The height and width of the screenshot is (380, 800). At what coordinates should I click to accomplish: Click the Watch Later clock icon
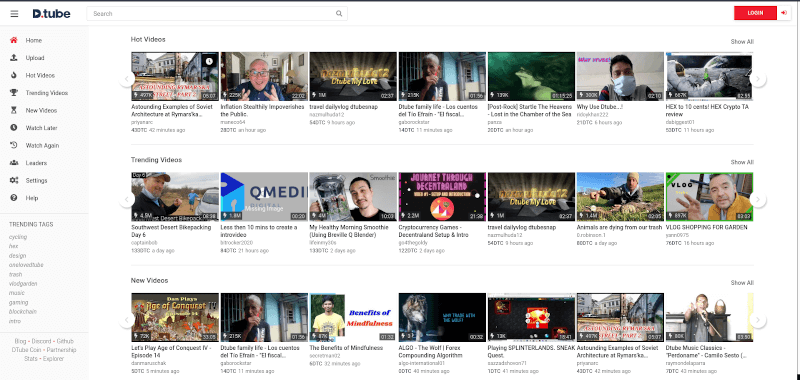click(14, 128)
